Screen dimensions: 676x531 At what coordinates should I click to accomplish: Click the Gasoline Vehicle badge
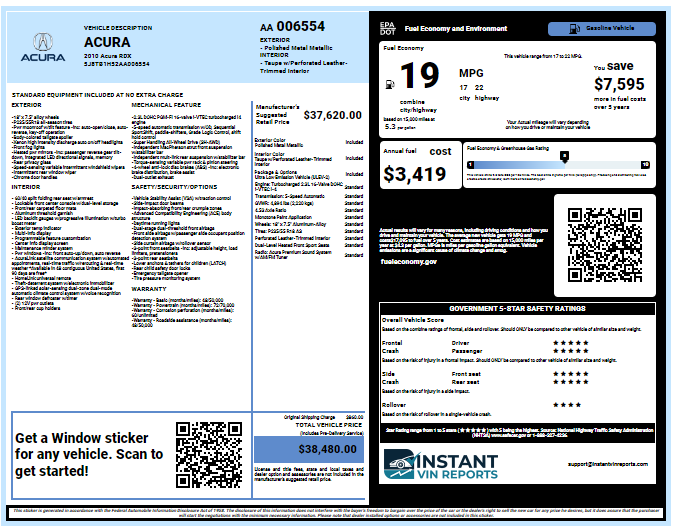pyautogui.click(x=602, y=29)
